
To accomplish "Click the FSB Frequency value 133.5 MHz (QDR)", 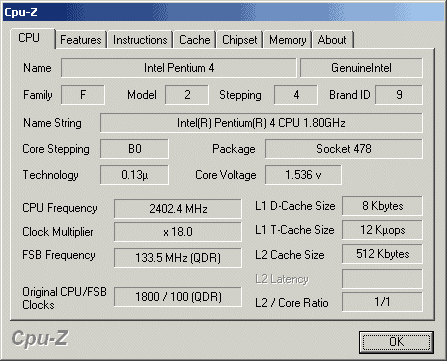I will (x=178, y=258).
